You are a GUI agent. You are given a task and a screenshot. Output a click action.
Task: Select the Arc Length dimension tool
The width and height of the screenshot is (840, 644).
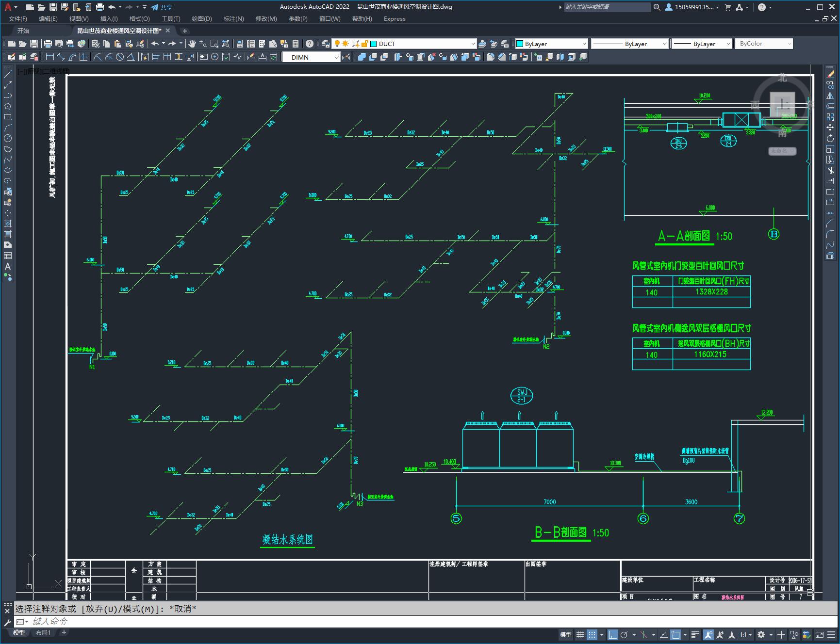(x=72, y=57)
